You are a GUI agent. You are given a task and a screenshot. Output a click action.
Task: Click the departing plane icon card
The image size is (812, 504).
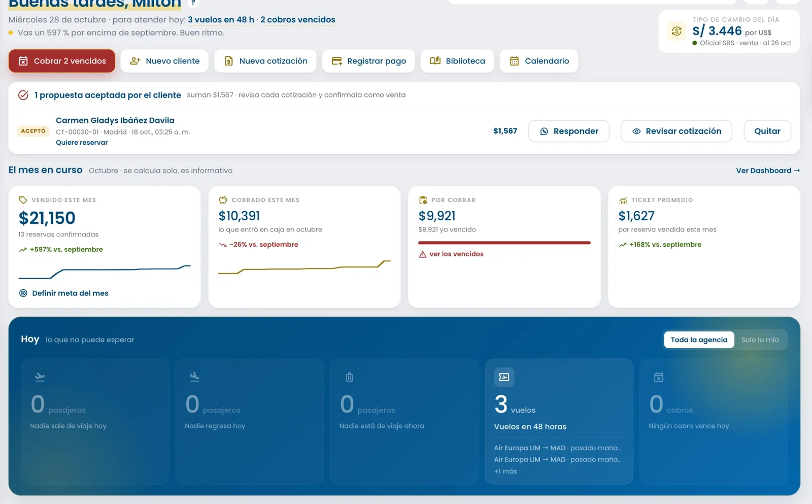40,377
